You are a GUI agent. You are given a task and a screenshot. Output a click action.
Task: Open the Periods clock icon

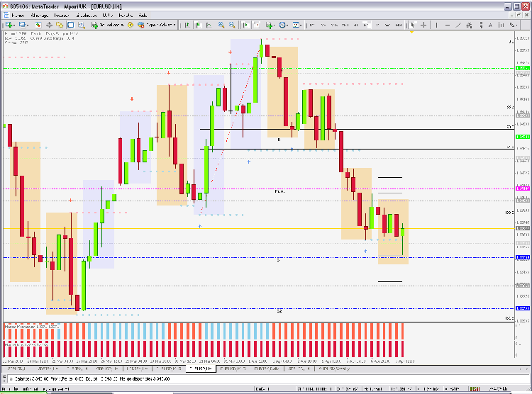(x=282, y=25)
